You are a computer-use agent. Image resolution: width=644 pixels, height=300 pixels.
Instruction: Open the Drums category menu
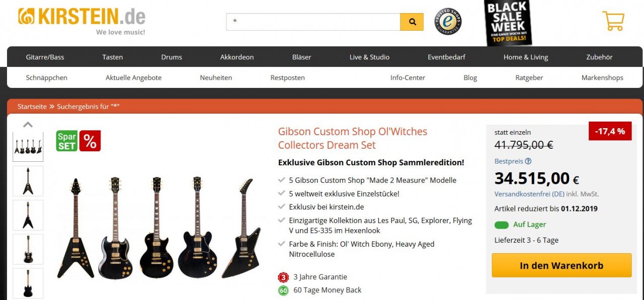[172, 57]
